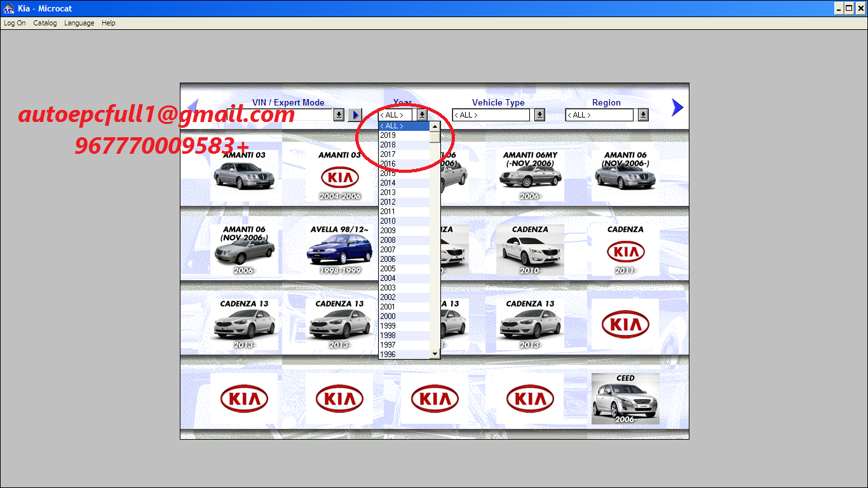Select 2013 in the year list
This screenshot has width=868, height=488.
pyautogui.click(x=404, y=193)
